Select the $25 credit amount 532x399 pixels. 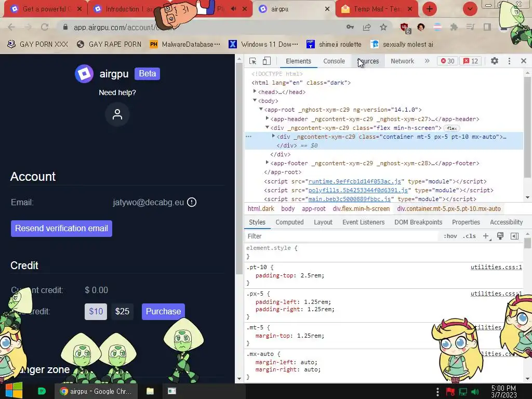tap(122, 312)
